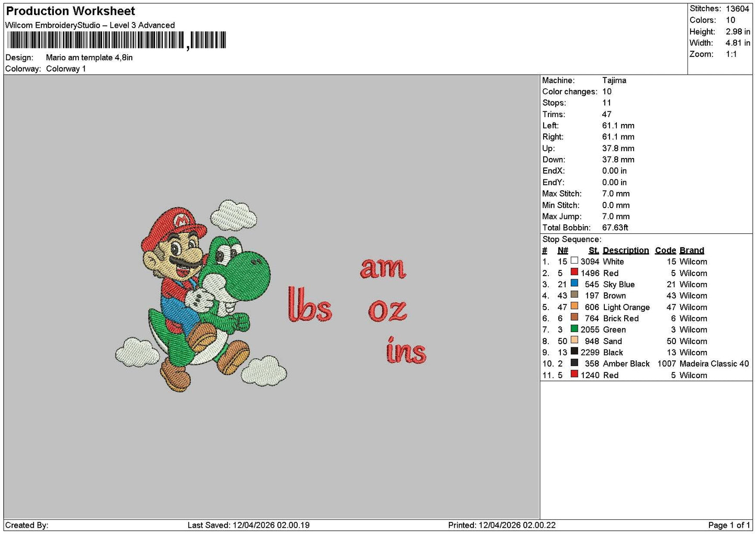Click the Machine value 'Tajima'
The height and width of the screenshot is (534, 756).
(x=614, y=80)
